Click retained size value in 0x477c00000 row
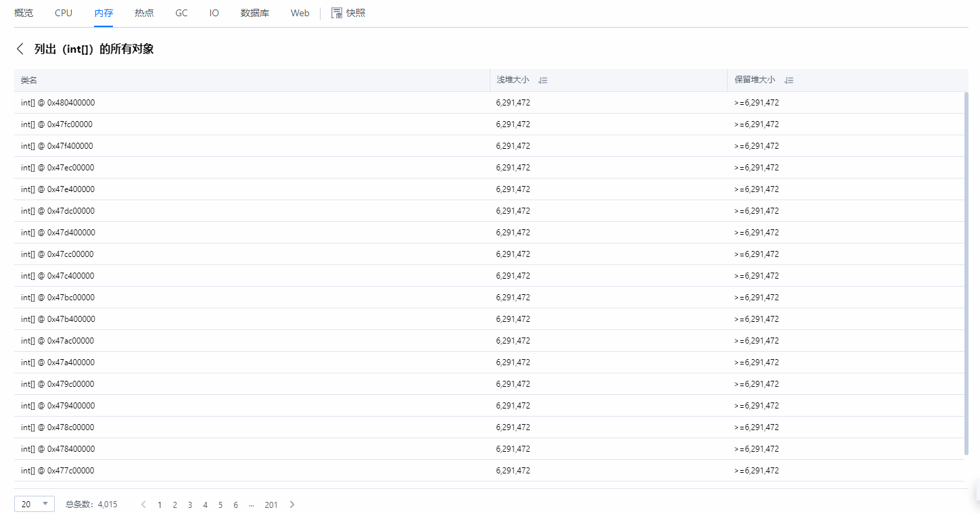Screen dimensions: 980x514 (756, 471)
